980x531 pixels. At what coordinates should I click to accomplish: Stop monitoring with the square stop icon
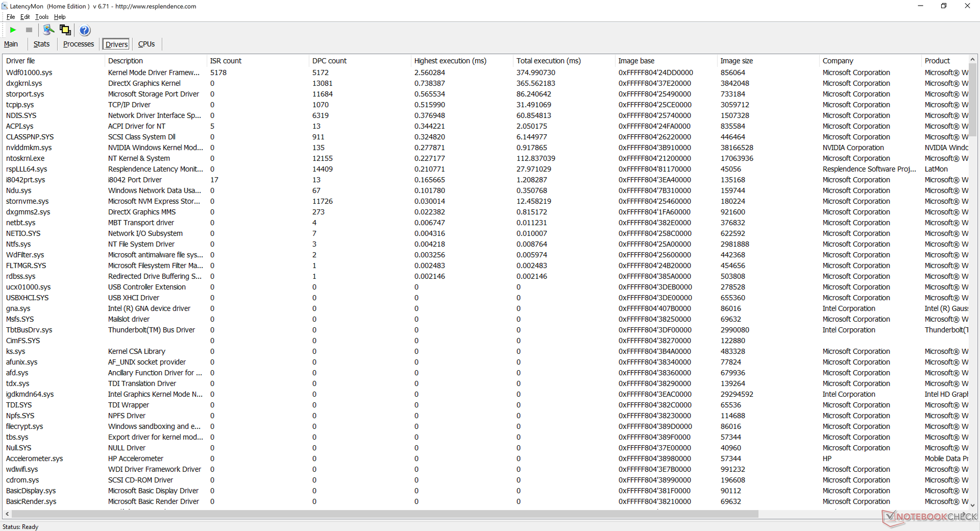[x=29, y=30]
